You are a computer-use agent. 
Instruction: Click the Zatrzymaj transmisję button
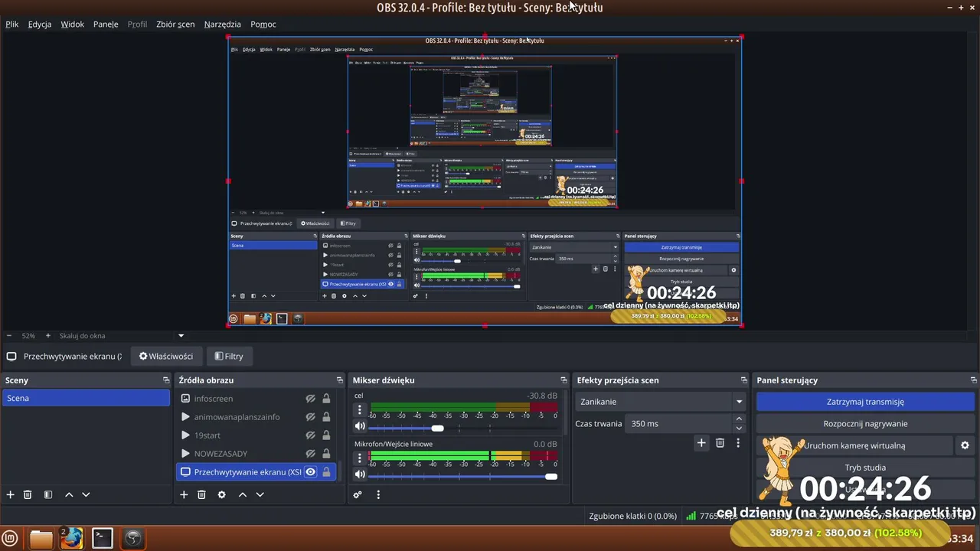coord(865,402)
